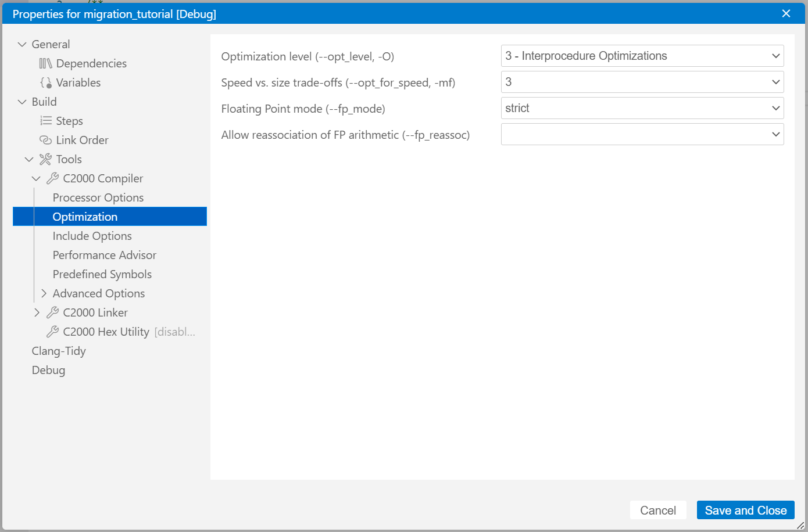Click the C2000 Hex Utility wrench icon

[52, 332]
